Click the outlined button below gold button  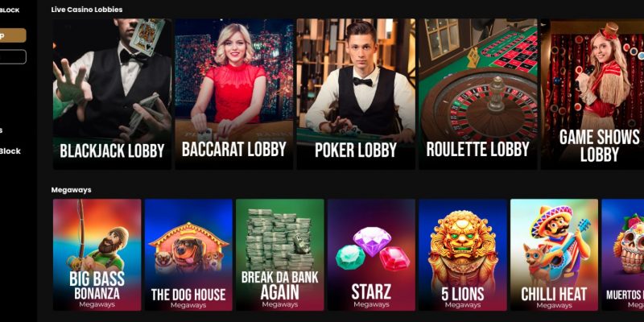[13, 56]
